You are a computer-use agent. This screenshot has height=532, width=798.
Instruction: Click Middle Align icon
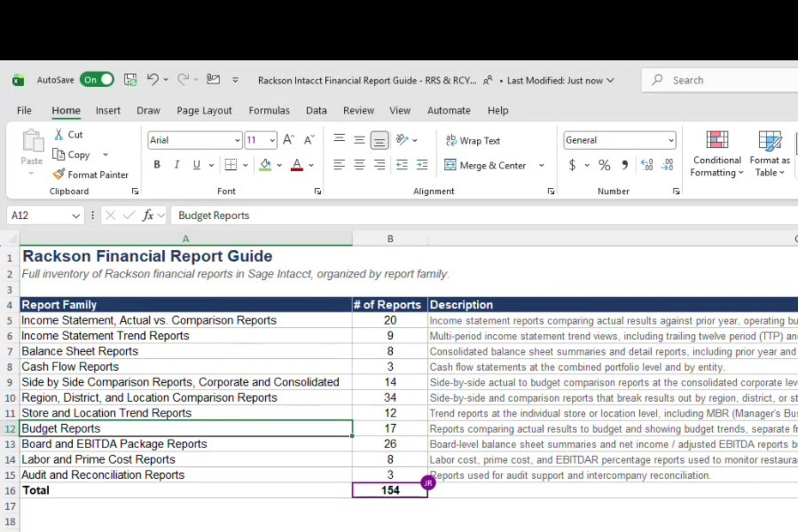coord(359,140)
